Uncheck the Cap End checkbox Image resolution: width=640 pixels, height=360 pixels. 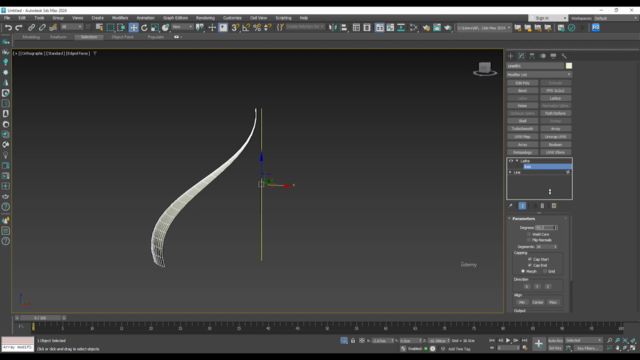[x=530, y=265]
